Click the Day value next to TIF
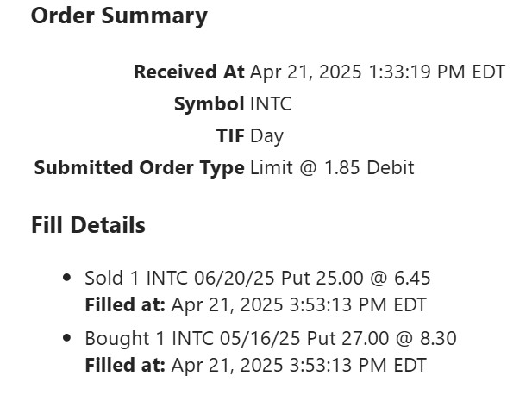 pyautogui.click(x=266, y=136)
